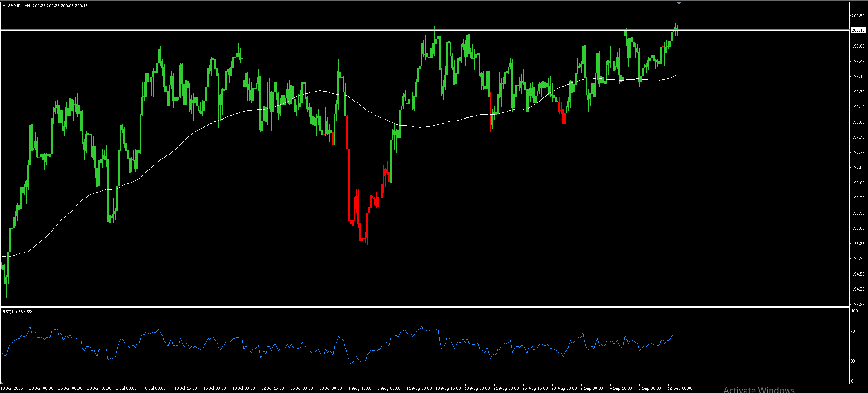Click the 193.85 price scale label
Image resolution: width=868 pixels, height=393 pixels.
pos(858,305)
